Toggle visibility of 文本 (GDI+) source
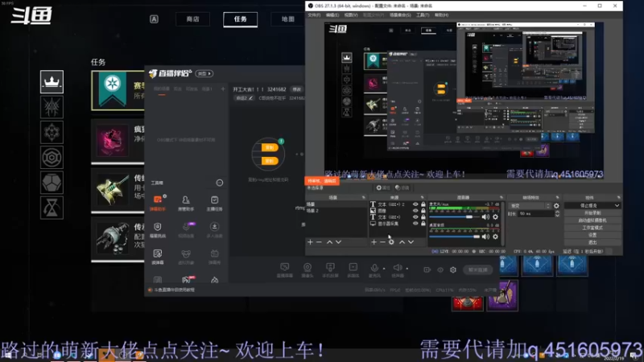The image size is (644, 362). point(415,217)
